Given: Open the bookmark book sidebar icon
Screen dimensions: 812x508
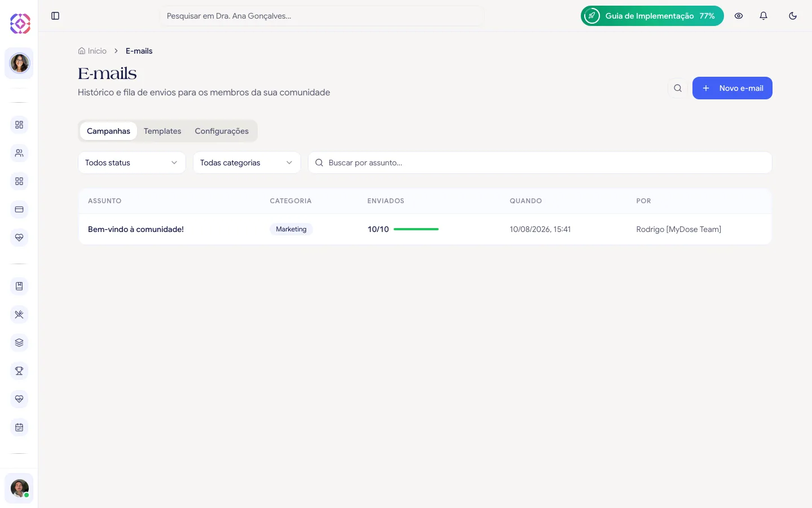Looking at the screenshot, I should click(19, 286).
